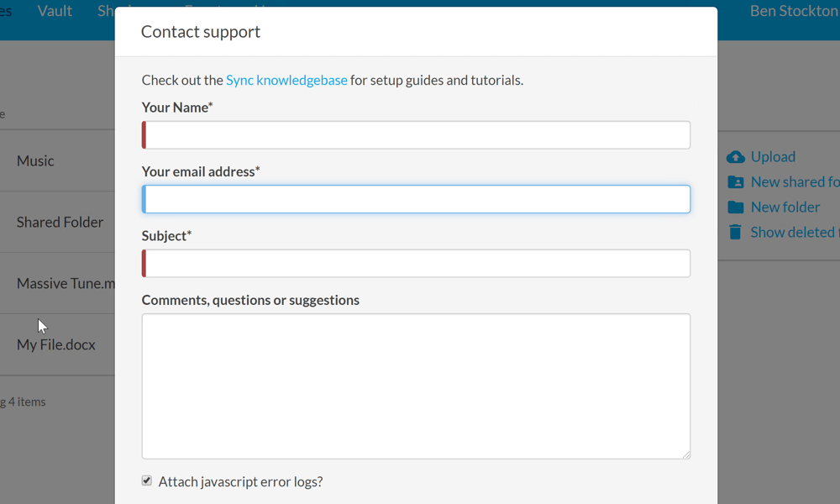Image resolution: width=840 pixels, height=504 pixels.
Task: Select the Massive Tune file
Action: 65,284
